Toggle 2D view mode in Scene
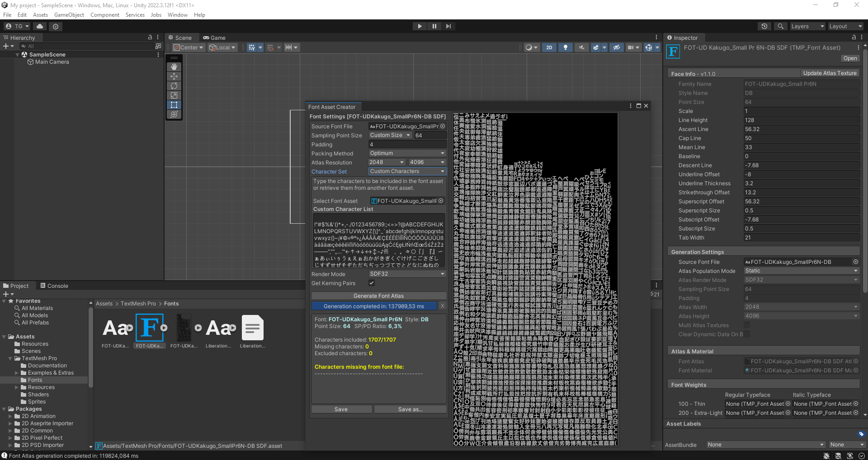 point(549,47)
